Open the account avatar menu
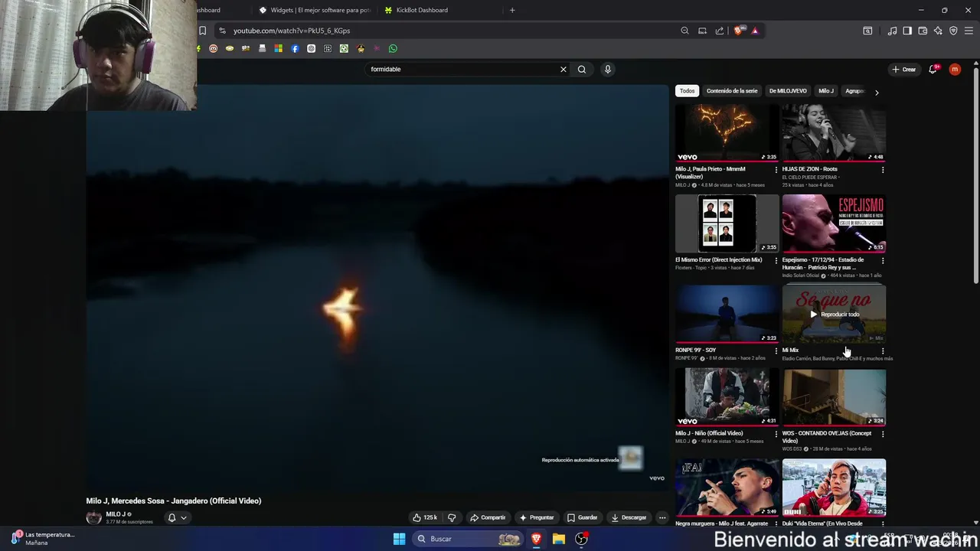The height and width of the screenshot is (551, 980). point(955,69)
